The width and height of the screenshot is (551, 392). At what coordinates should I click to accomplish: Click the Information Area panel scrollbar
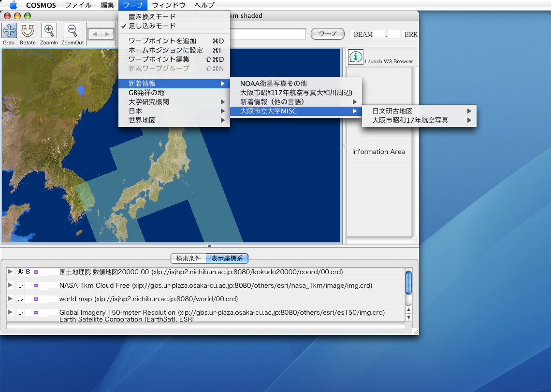pos(415,152)
